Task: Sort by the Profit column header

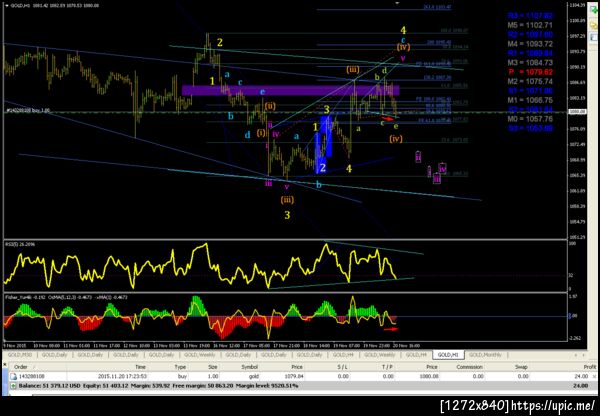Action: pos(590,367)
